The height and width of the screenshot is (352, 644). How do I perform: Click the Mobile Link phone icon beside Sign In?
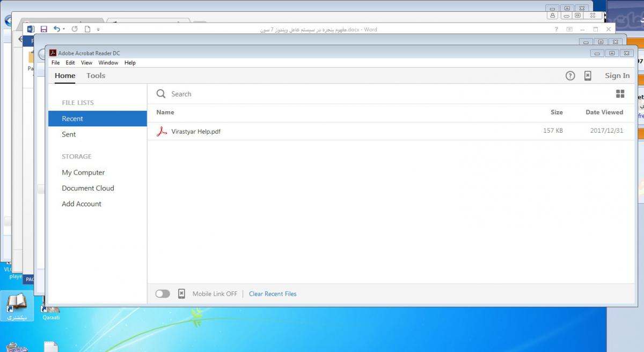[x=588, y=76]
